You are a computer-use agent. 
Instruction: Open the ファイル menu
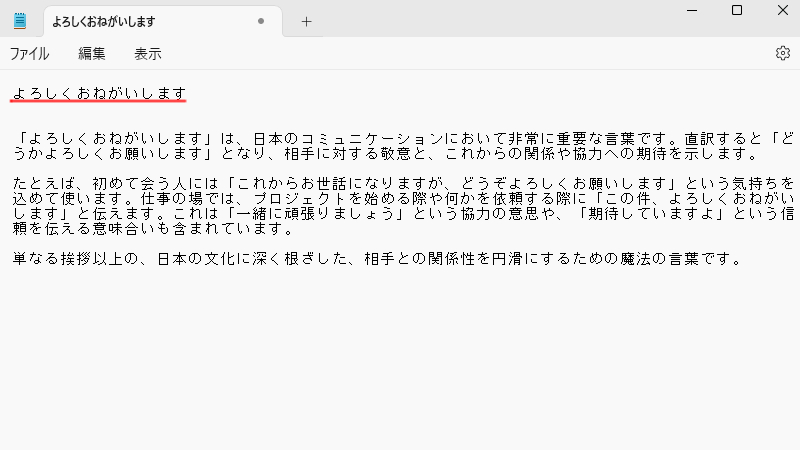(30, 54)
